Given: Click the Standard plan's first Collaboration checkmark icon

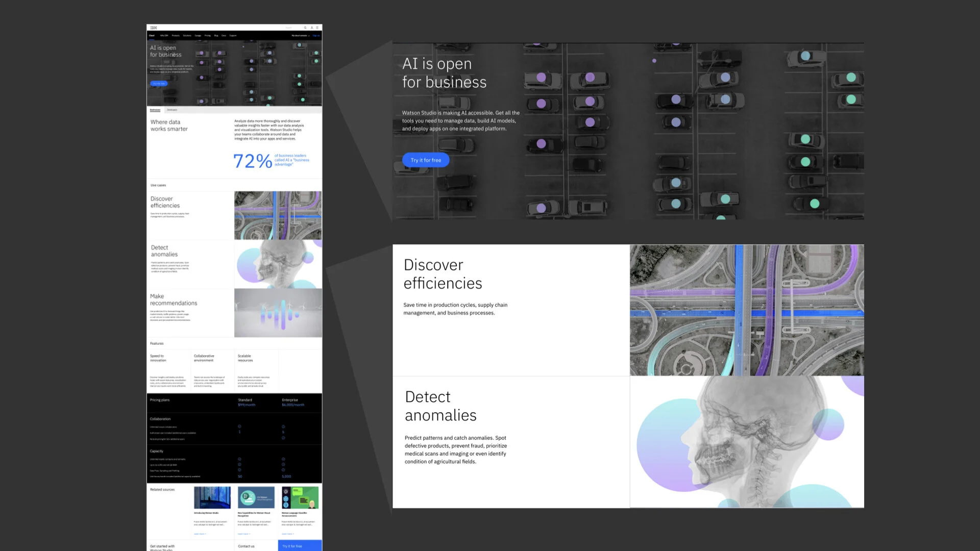Looking at the screenshot, I should 239,427.
